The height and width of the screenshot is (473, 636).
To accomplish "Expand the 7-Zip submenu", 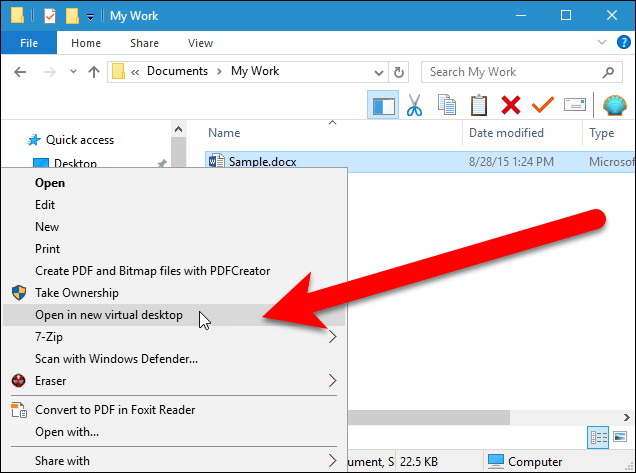I will click(x=174, y=337).
